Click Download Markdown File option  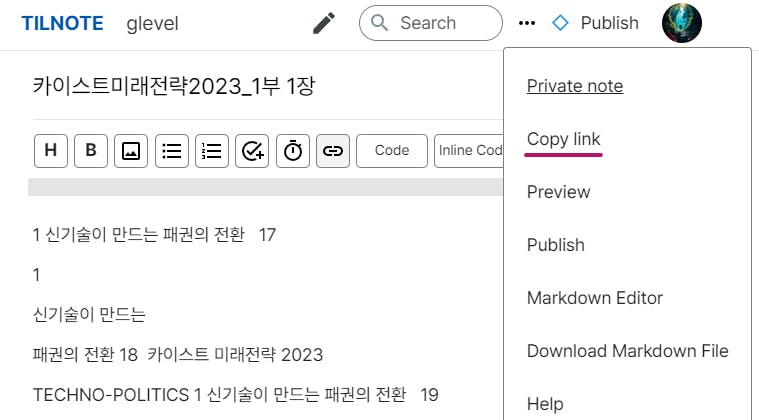click(627, 351)
